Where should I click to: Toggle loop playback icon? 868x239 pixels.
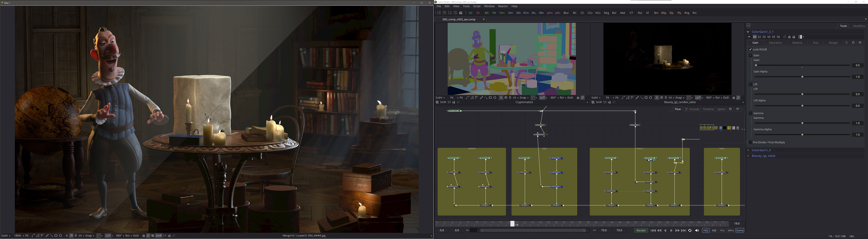point(690,231)
